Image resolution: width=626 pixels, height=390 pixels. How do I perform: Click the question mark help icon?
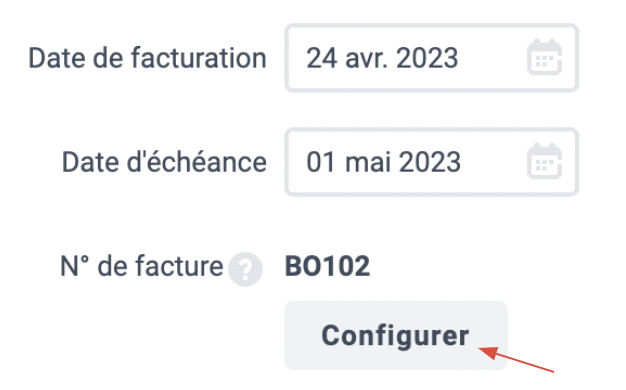coord(245,269)
